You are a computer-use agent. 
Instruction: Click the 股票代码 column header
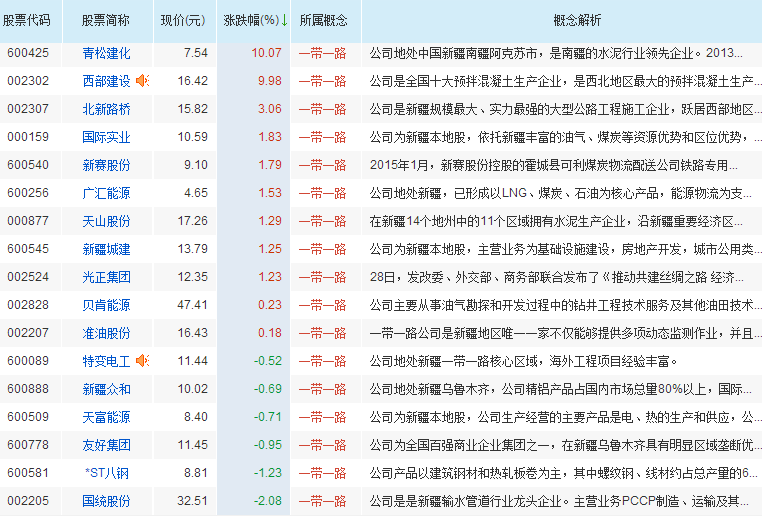(27, 20)
